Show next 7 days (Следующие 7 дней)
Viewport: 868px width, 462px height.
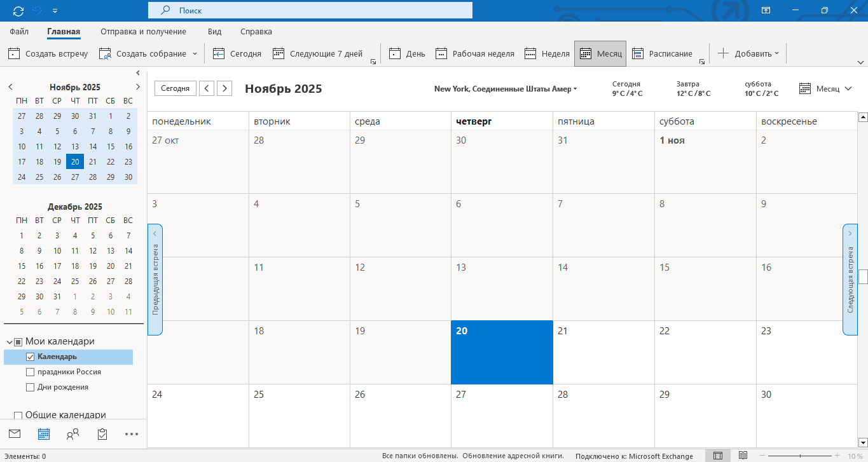(x=317, y=54)
